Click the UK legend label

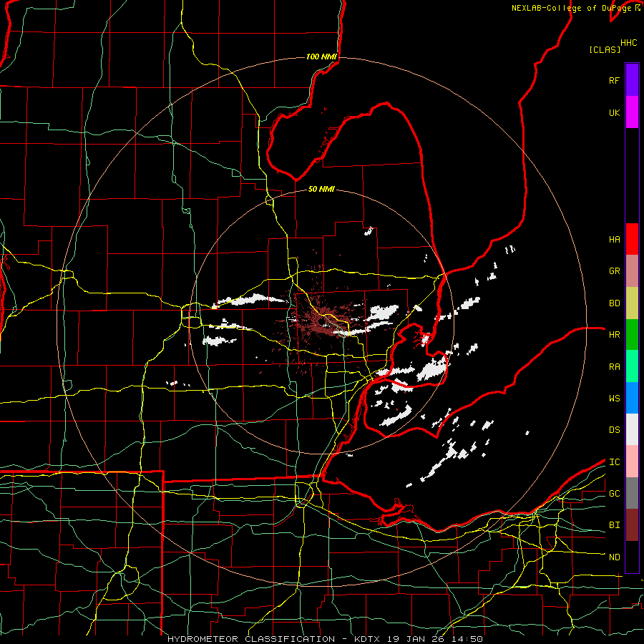[x=615, y=112]
